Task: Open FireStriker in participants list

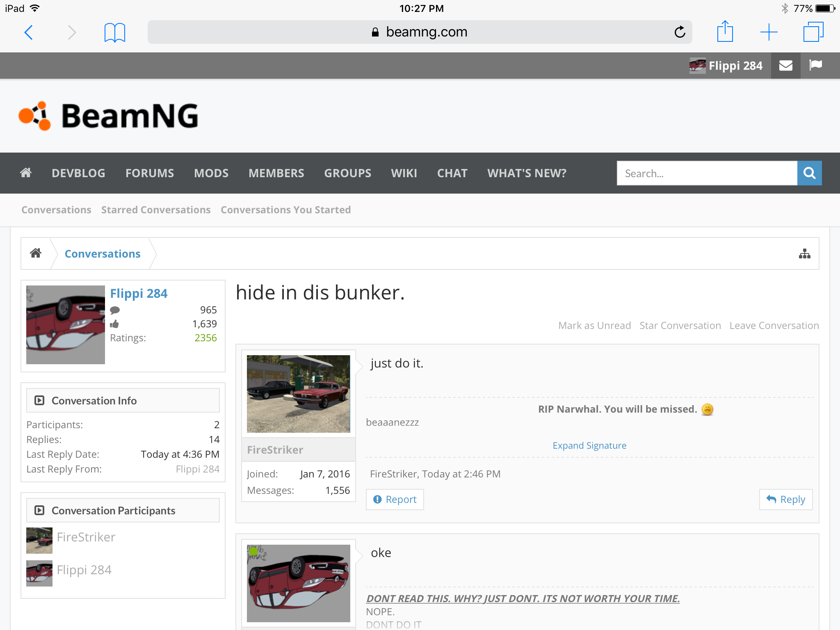Action: 86,537
